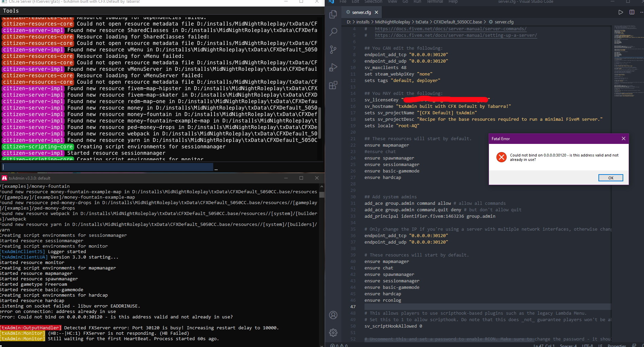Click the installs breadcrumb segment
The height and width of the screenshot is (347, 644).
363,22
